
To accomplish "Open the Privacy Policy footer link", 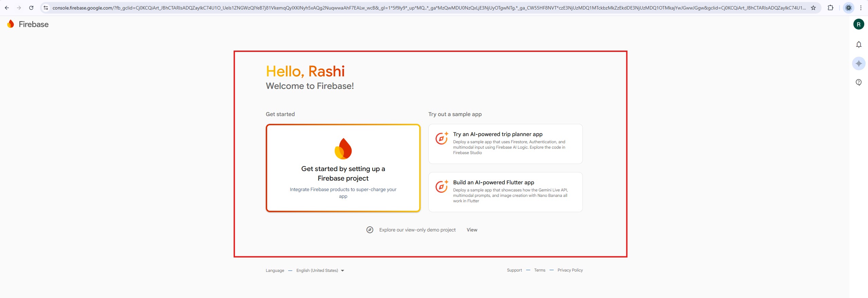I will tap(570, 270).
